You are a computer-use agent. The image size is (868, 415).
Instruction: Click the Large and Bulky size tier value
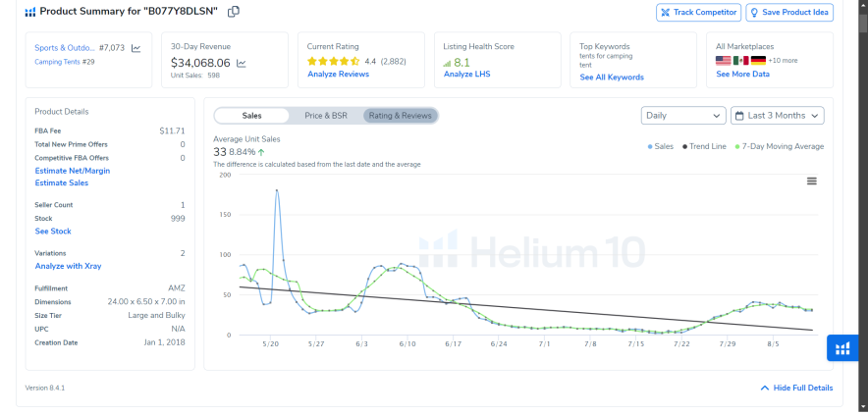[x=157, y=315]
